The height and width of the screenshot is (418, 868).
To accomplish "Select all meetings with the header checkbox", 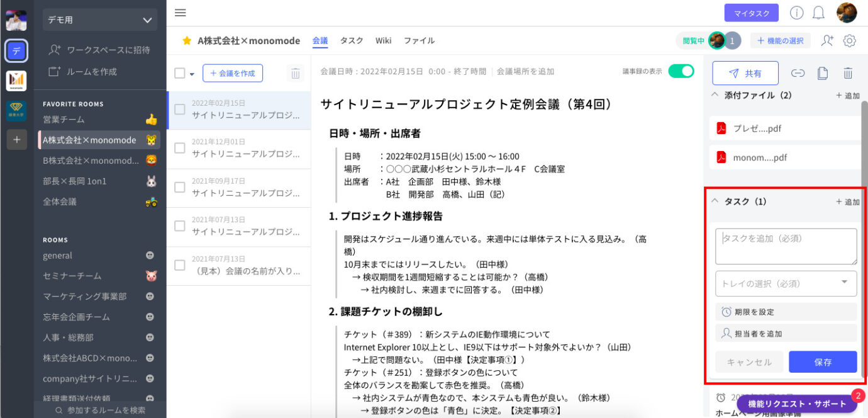I will [x=179, y=72].
